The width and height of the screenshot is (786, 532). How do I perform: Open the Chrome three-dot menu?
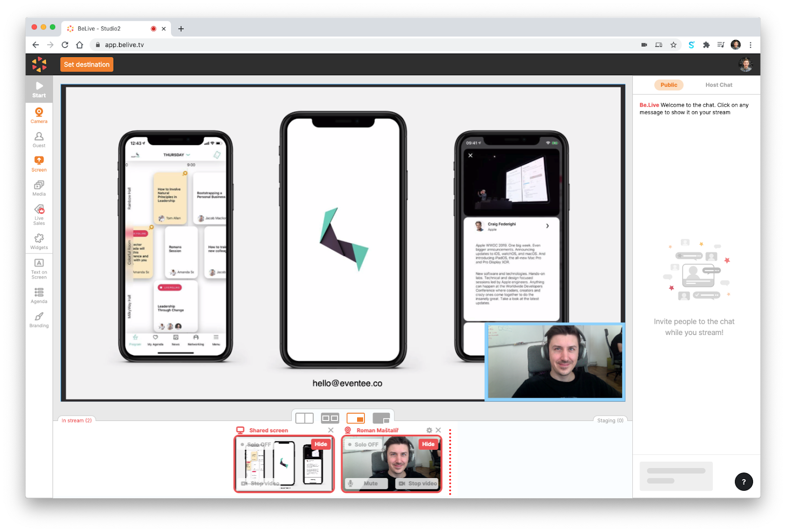750,45
